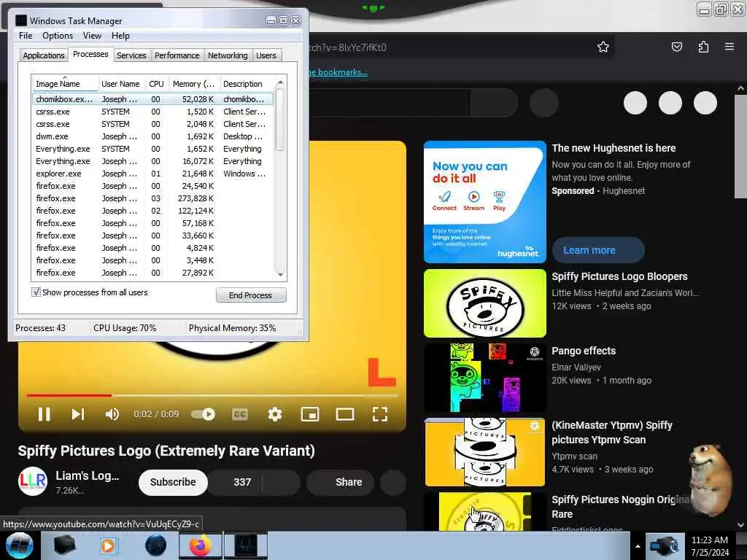
Task: Open video settings gear
Action: pos(275,414)
